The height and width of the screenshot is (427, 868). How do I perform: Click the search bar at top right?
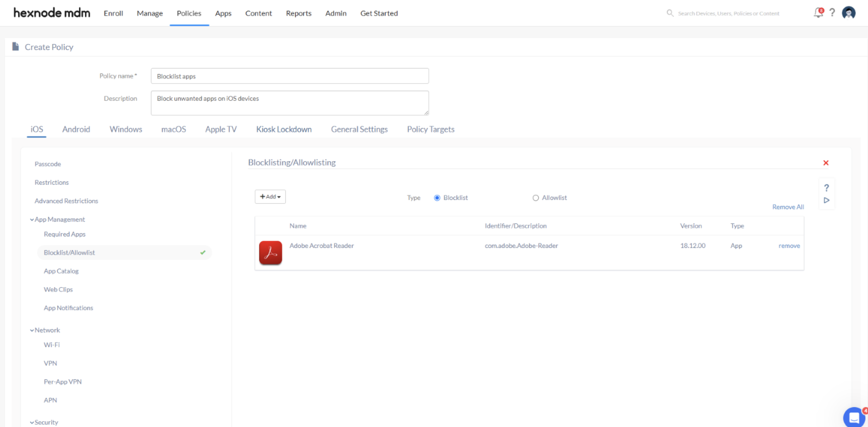(x=731, y=13)
